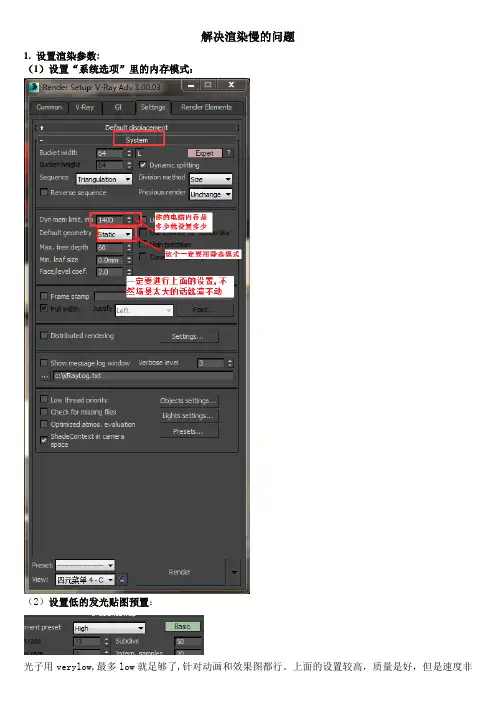Maximize the Render Setup window
Screen dimensions: 496x702
point(208,85)
